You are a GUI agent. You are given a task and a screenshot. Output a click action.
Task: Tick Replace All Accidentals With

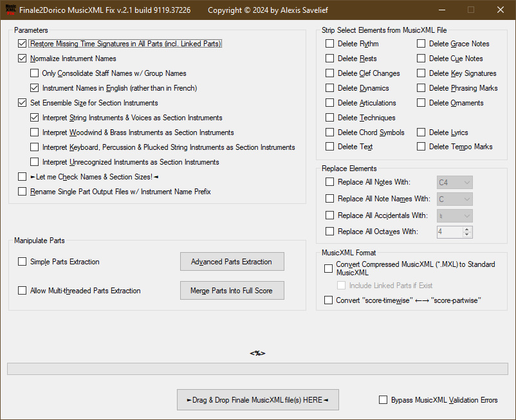point(329,215)
